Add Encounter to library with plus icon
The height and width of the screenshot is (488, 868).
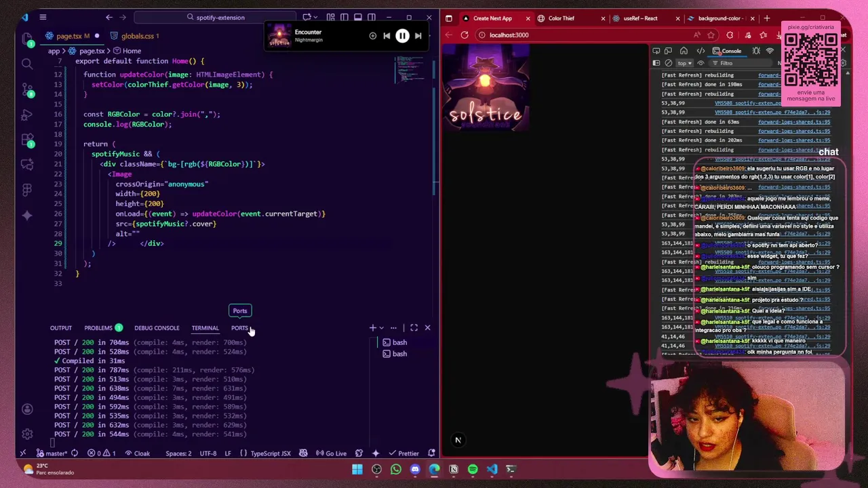click(x=372, y=36)
